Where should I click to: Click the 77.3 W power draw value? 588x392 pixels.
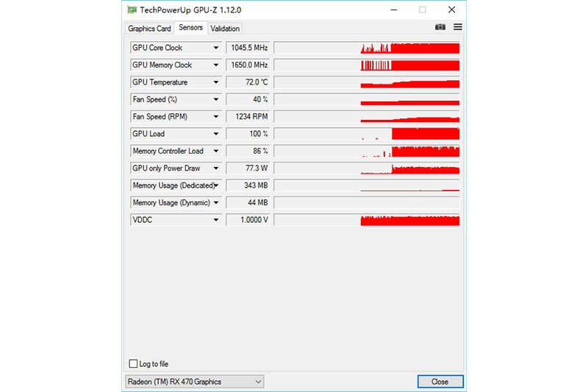pyautogui.click(x=248, y=168)
